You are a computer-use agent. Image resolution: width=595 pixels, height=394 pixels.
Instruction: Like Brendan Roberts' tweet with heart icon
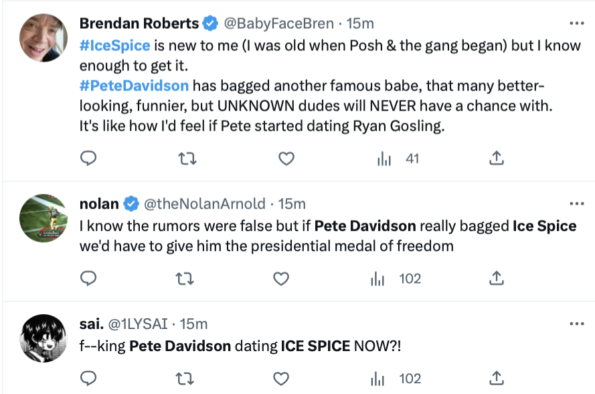coord(286,158)
